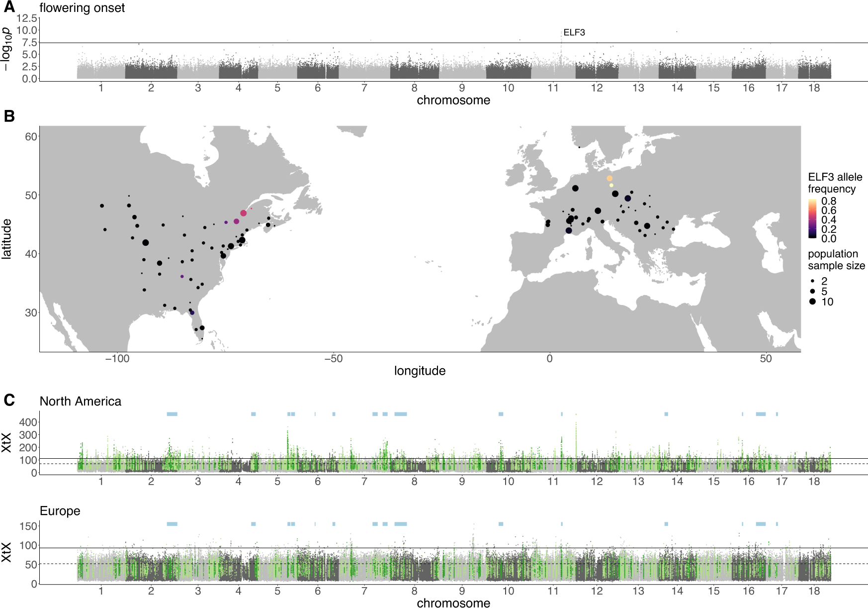Select the ELF3 peak on chromosome 11
Image resolution: width=868 pixels, height=608 pixels.
click(x=561, y=34)
